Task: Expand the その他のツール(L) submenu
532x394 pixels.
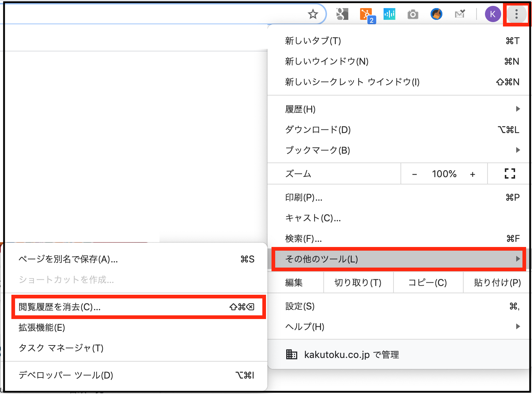Action: 399,259
